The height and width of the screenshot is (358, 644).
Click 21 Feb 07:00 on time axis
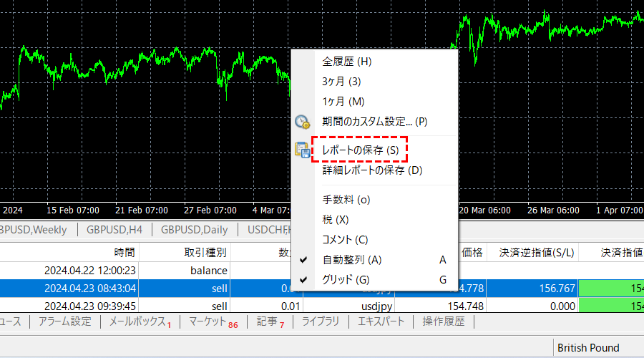pos(141,210)
